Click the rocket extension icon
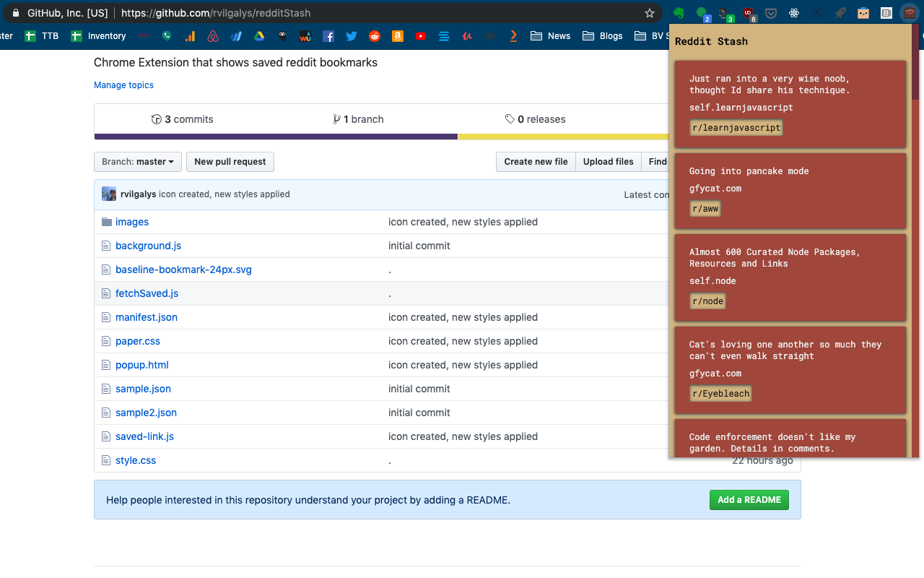The image size is (924, 578). (x=840, y=13)
